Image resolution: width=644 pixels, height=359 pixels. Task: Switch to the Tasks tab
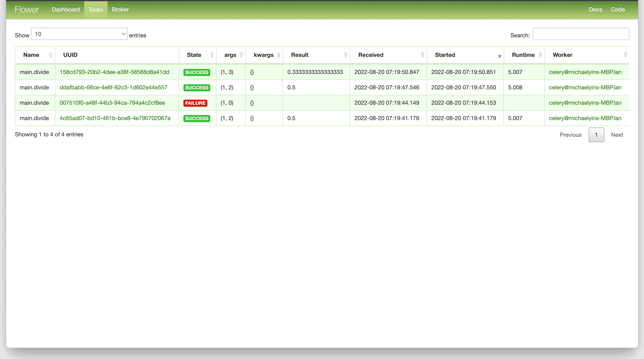pos(96,9)
